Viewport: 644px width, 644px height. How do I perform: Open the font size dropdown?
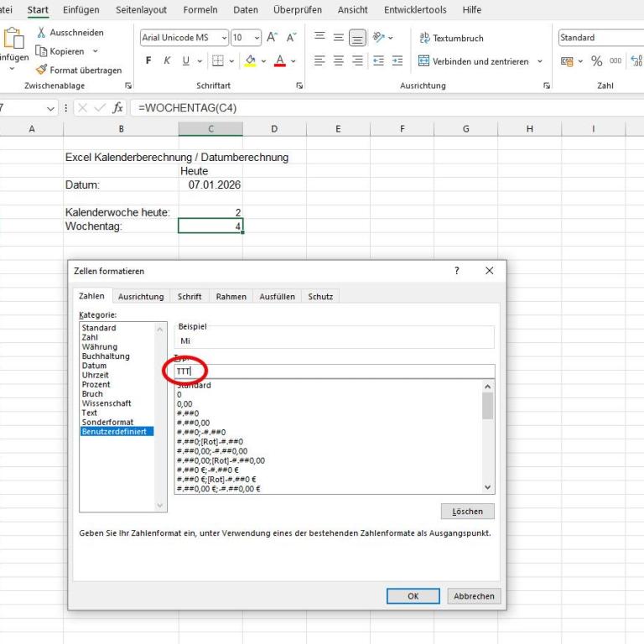click(x=256, y=38)
